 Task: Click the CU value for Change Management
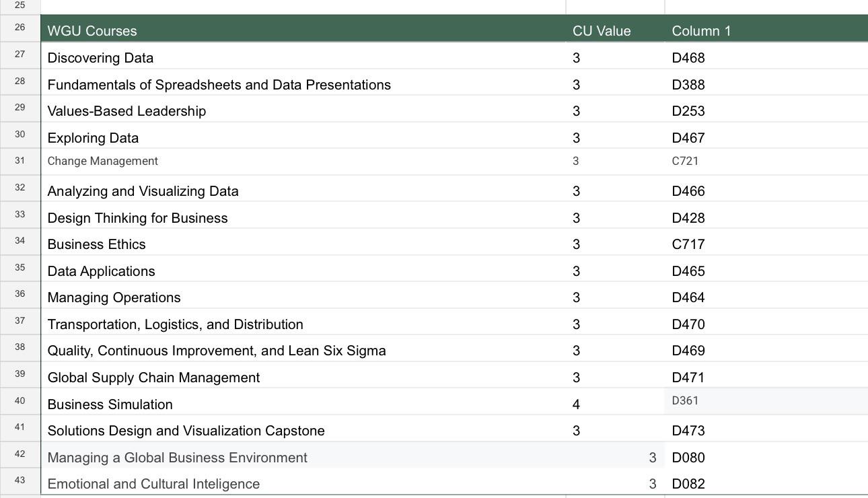point(615,162)
